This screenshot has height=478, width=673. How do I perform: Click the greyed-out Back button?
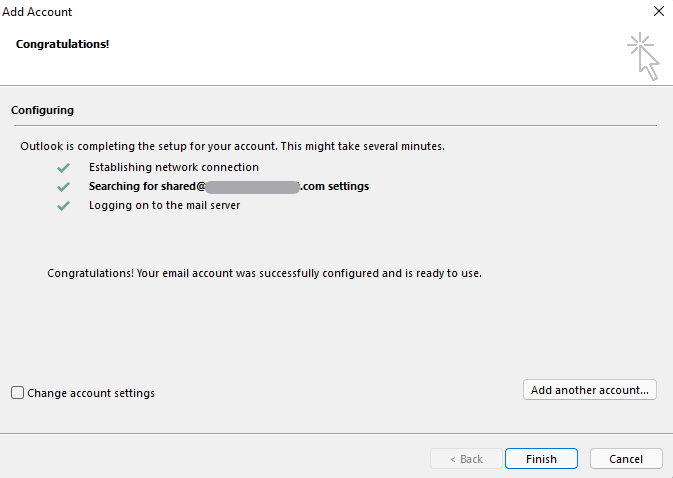coord(466,459)
